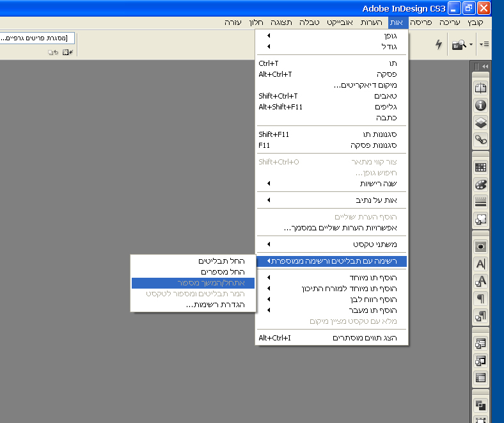Choose כתבה (Story) menu item

coord(331,118)
